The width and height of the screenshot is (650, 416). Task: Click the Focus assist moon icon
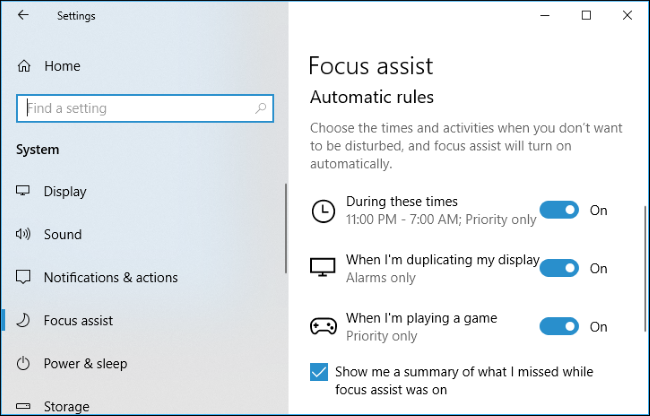(x=24, y=320)
